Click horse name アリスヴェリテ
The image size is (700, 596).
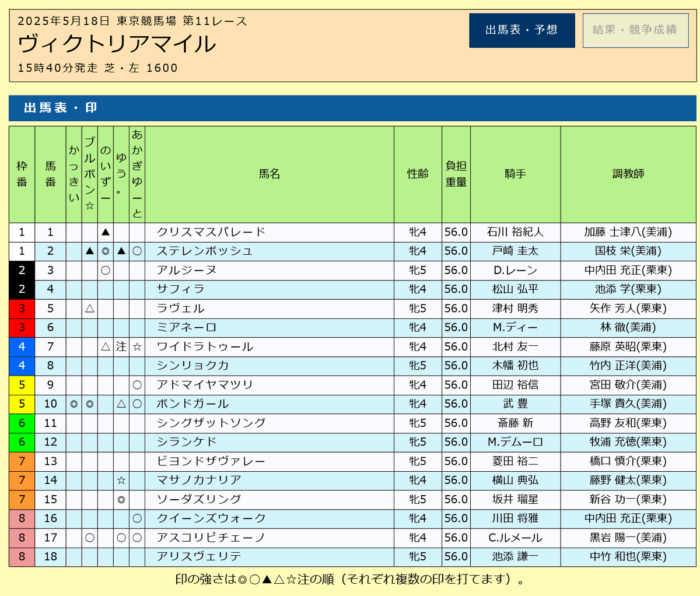(199, 557)
